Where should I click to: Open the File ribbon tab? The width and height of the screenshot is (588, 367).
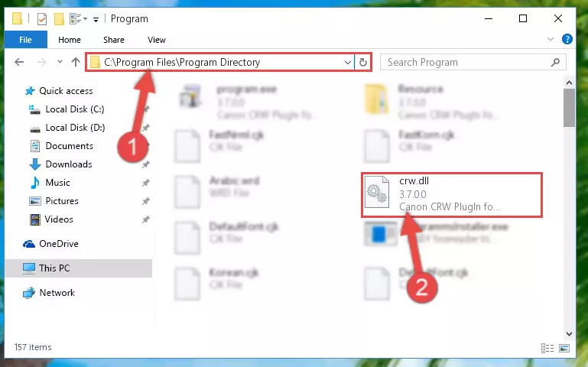pyautogui.click(x=25, y=40)
